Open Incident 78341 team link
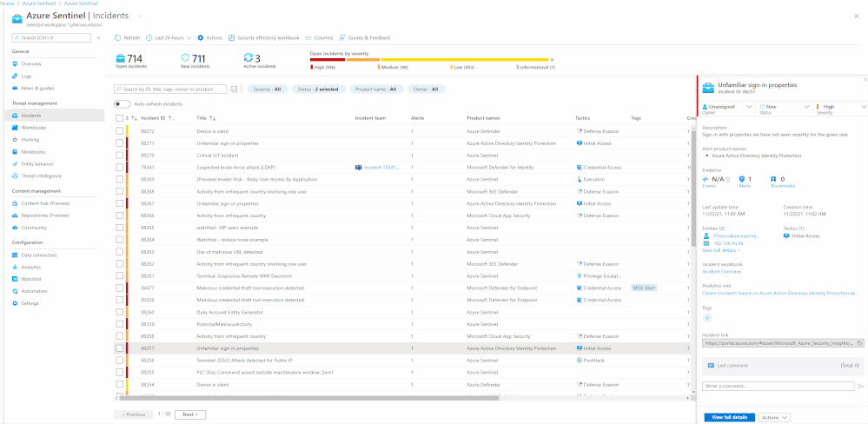 point(377,167)
